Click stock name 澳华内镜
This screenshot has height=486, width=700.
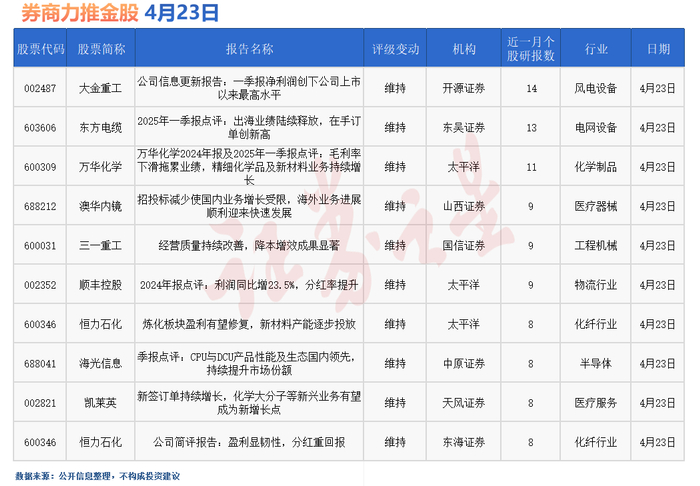point(100,206)
